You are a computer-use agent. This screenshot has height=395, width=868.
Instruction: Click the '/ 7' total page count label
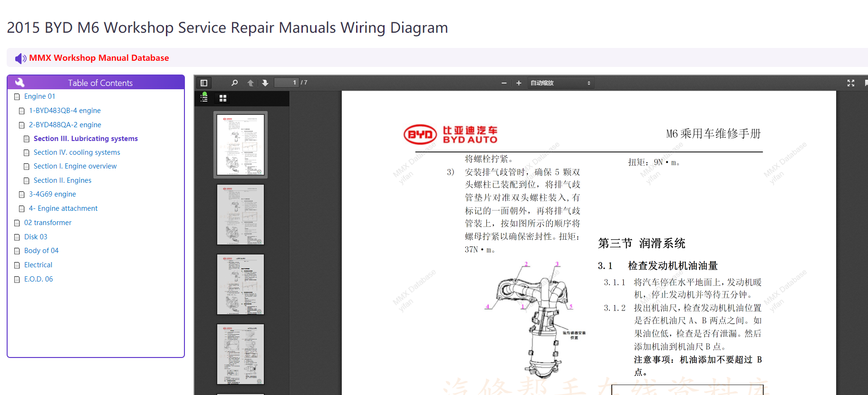point(304,83)
